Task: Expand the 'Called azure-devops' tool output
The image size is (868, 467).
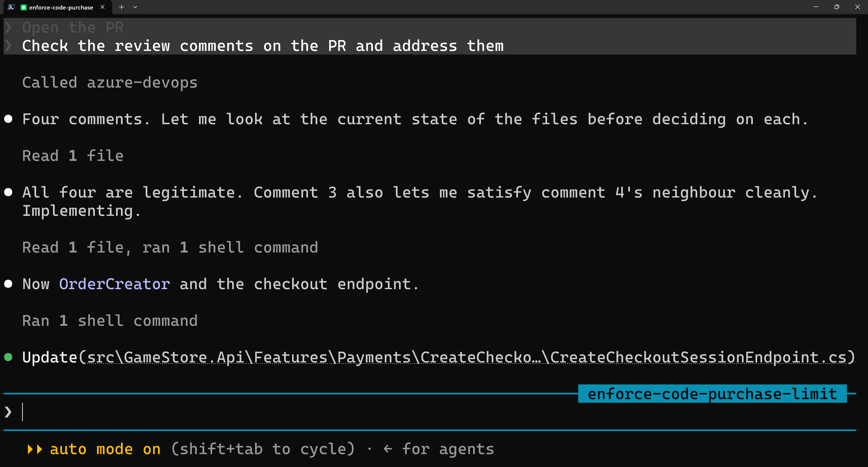Action: (x=110, y=83)
